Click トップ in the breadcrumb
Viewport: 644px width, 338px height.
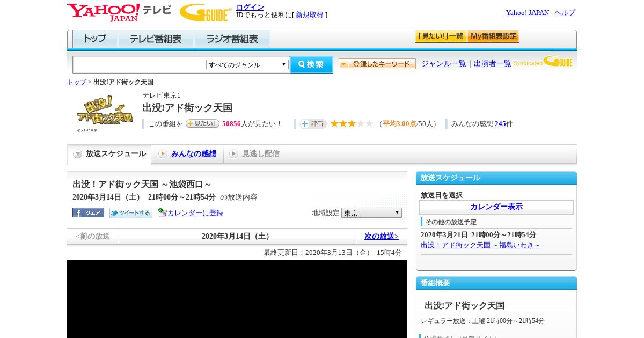pyautogui.click(x=77, y=82)
